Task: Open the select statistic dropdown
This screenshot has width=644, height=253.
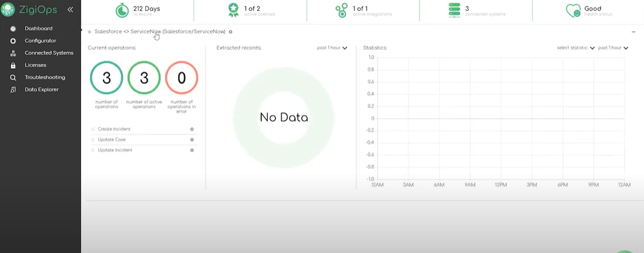Action: [576, 48]
